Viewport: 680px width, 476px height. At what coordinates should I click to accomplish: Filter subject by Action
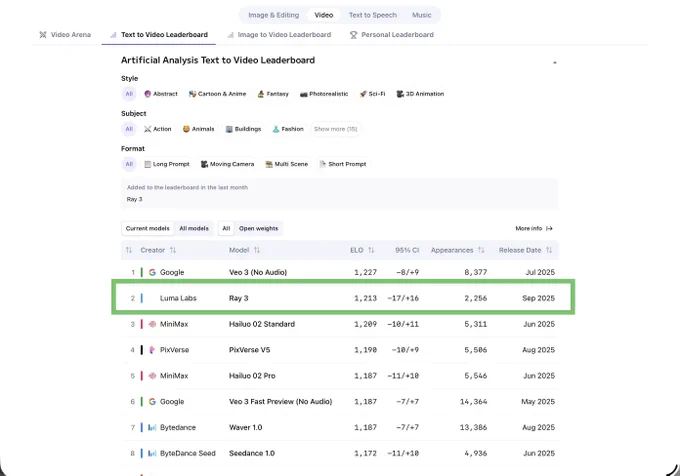(x=158, y=129)
